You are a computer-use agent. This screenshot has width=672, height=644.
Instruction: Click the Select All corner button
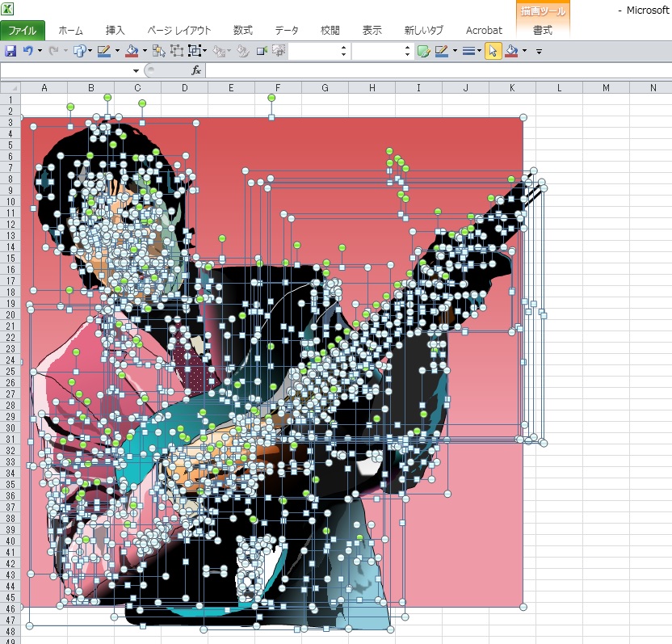[10, 88]
